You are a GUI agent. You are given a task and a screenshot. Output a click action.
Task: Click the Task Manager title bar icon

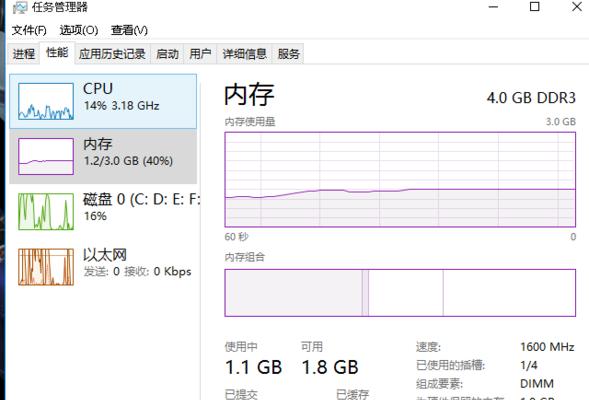20,7
